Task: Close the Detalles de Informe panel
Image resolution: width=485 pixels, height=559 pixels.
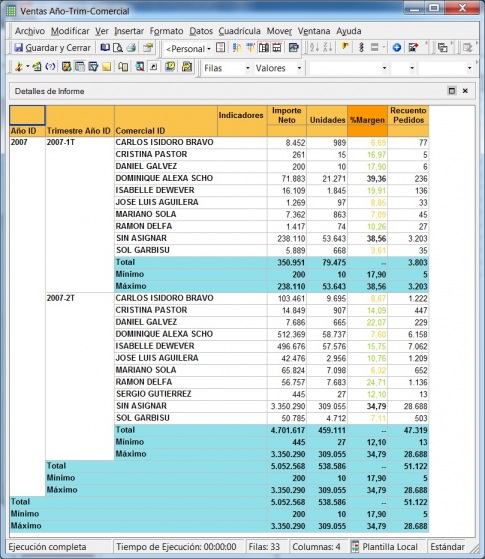Action: 465,91
